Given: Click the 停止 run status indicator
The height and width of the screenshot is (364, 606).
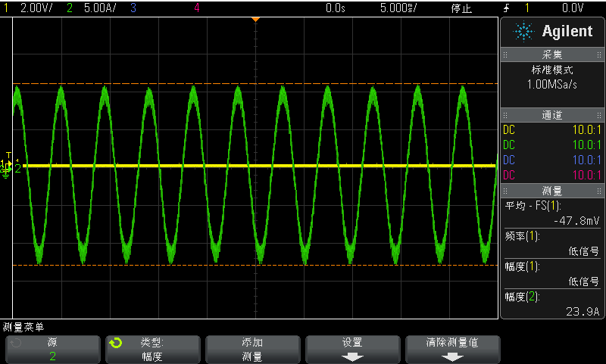Looking at the screenshot, I should click(x=461, y=8).
